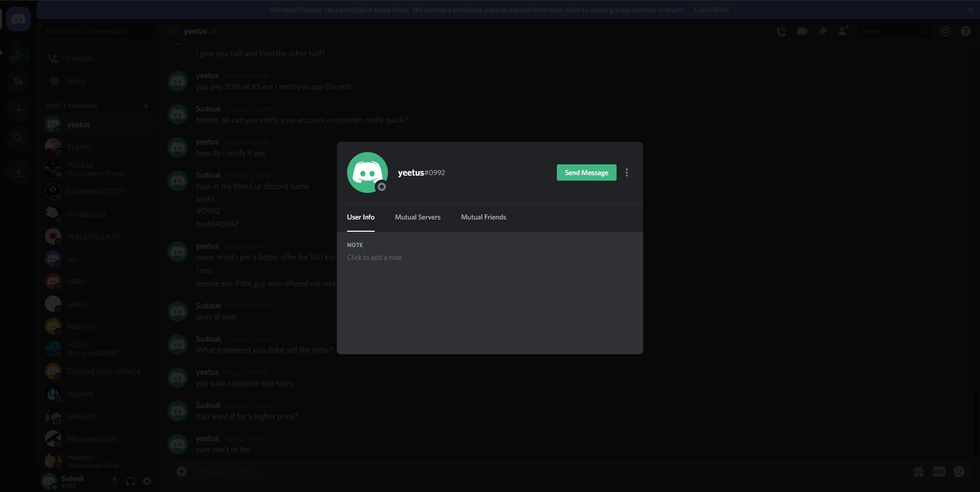Click message about verifying account on epicnpc
This screenshot has width=980, height=492.
point(302,120)
